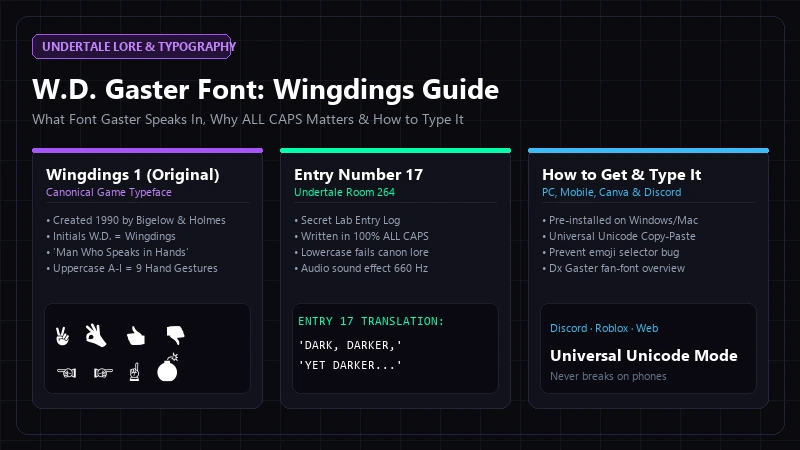800x450 pixels.
Task: Click the bomb Wingdings symbol
Action: point(168,367)
